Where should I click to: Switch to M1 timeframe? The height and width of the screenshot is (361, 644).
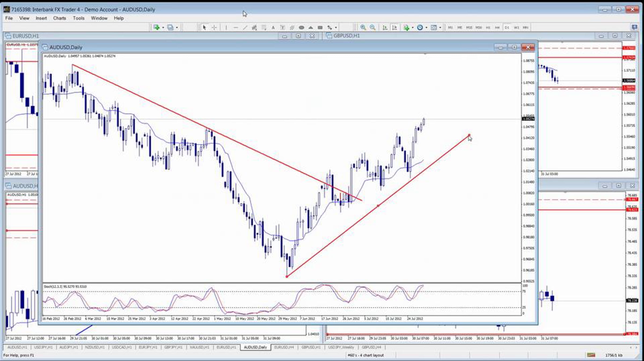pos(450,27)
